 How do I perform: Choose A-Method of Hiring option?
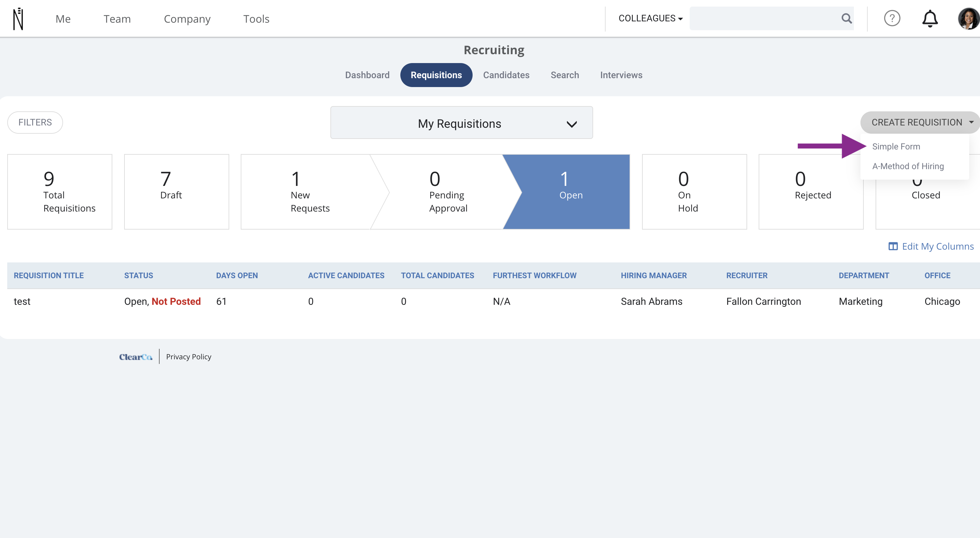click(x=908, y=166)
